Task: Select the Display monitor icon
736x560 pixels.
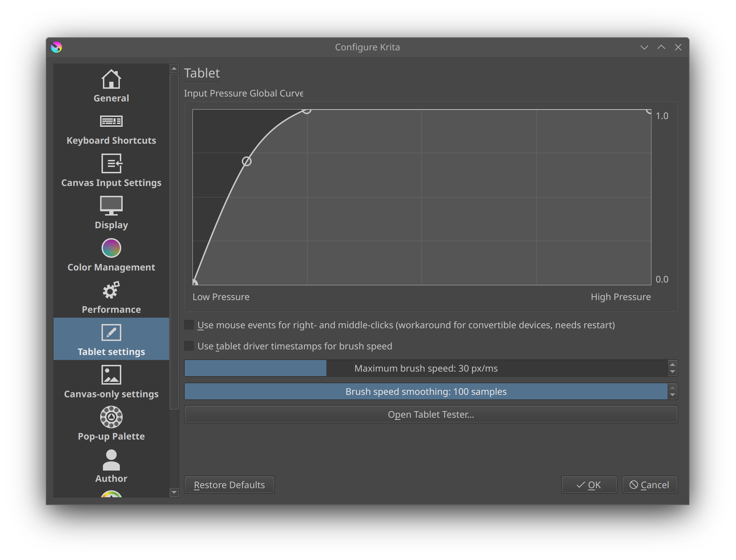Action: pos(111,206)
